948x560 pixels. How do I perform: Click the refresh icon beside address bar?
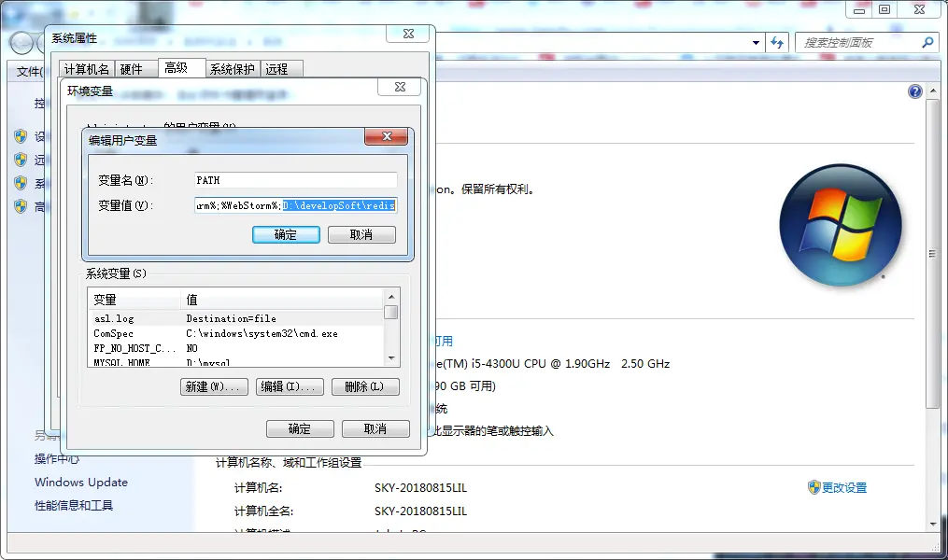777,43
